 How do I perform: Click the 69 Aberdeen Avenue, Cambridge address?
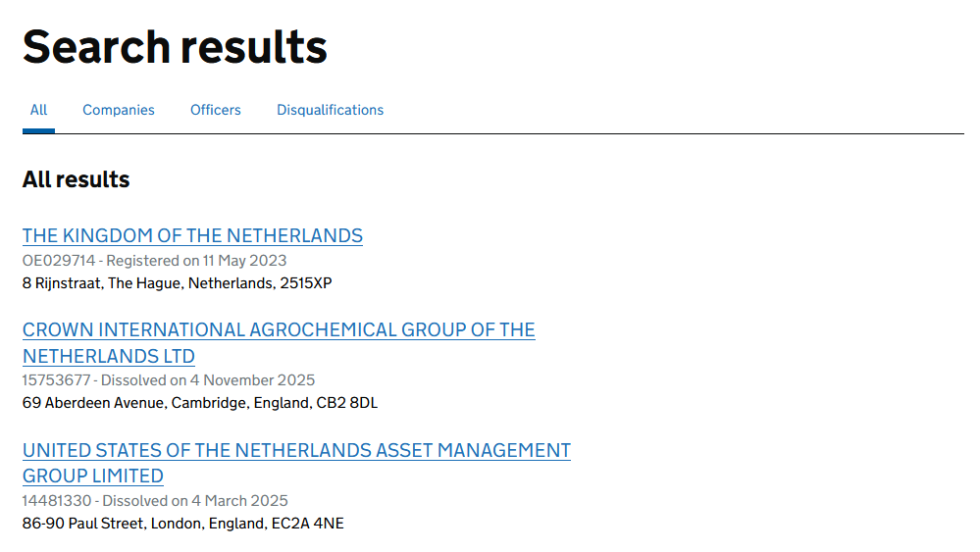point(162,403)
